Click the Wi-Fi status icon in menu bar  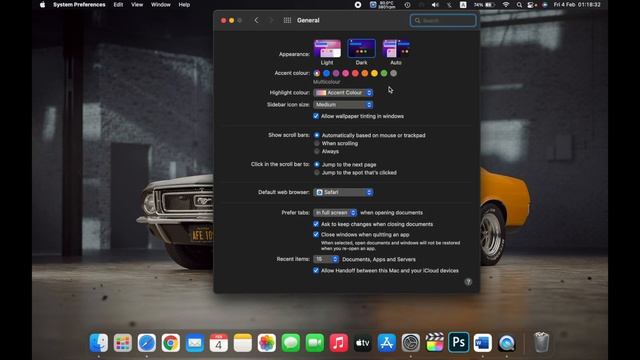pos(506,5)
